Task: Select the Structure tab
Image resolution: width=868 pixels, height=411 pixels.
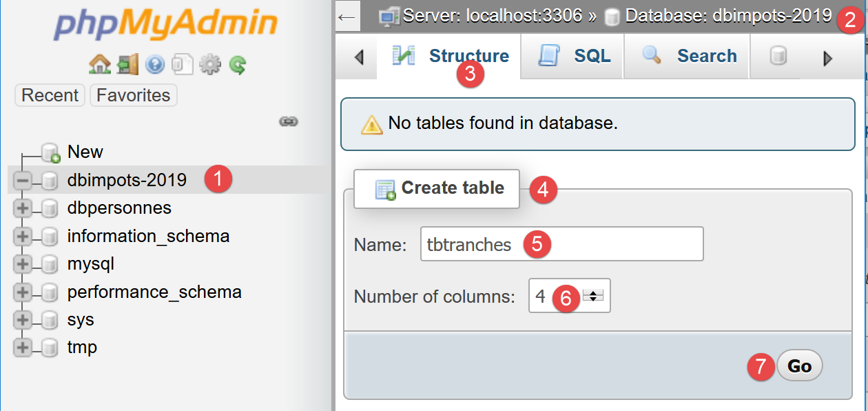Action: point(451,57)
